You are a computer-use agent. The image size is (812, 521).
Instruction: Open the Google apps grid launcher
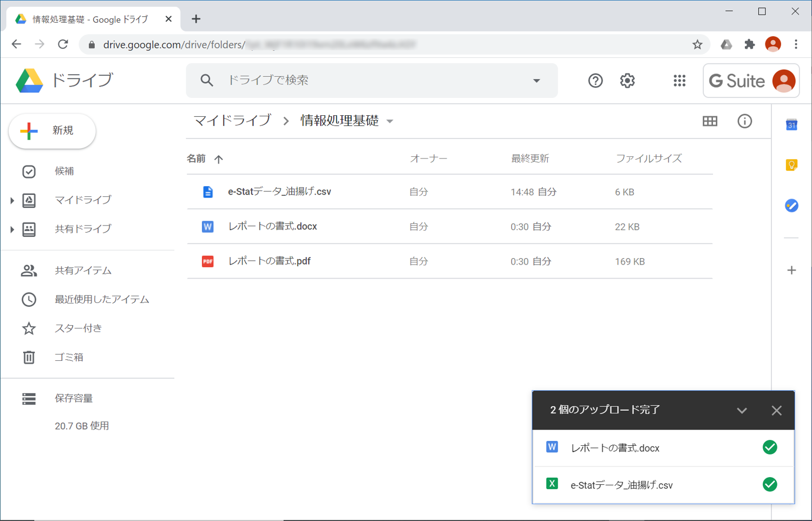pos(679,81)
